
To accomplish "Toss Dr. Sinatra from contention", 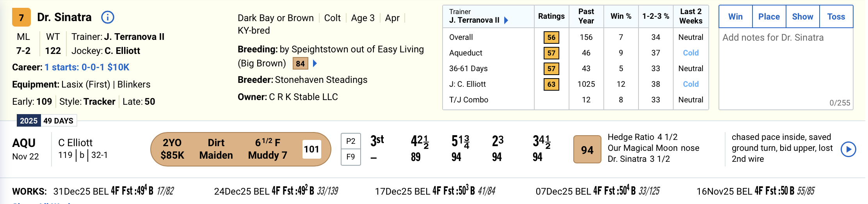I will click(836, 17).
